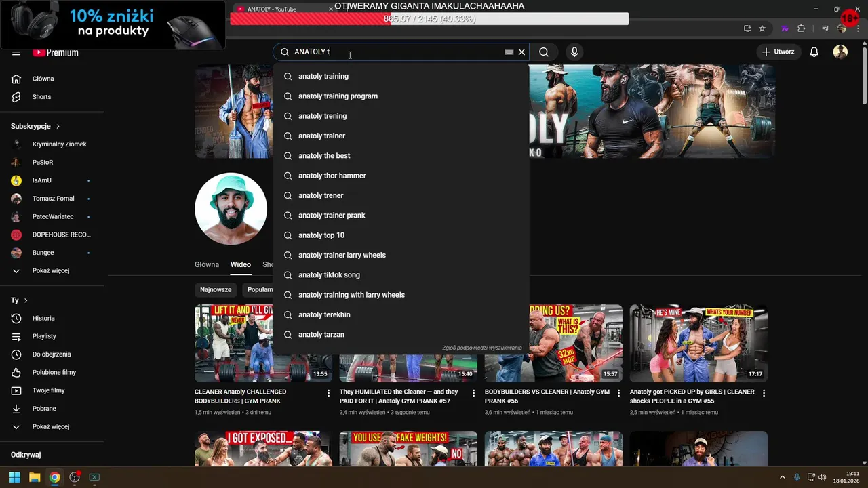
Task: Click the red overlay progress bar
Action: tap(429, 19)
